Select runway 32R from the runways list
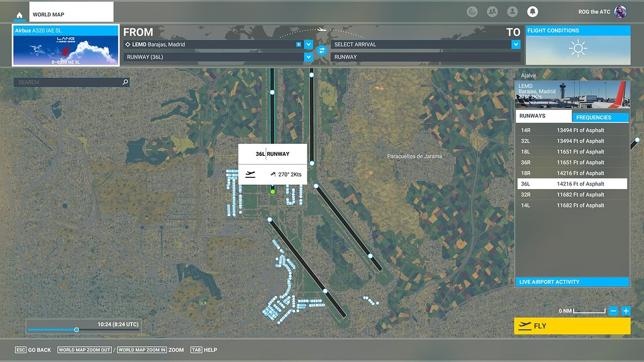This screenshot has height=362, width=644. click(572, 194)
